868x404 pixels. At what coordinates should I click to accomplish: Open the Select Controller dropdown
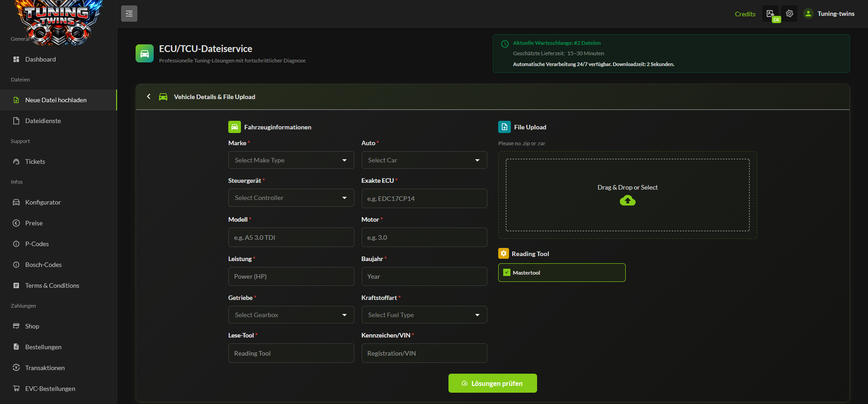coord(290,198)
